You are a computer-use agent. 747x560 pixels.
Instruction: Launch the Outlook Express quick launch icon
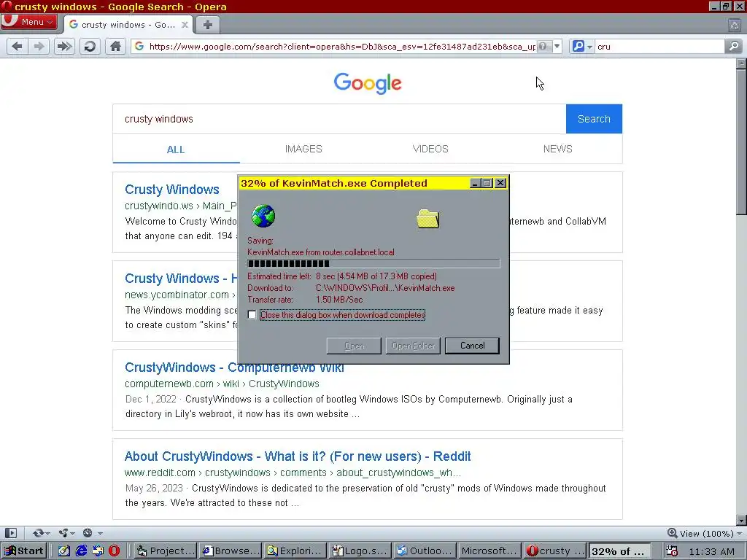(98, 551)
